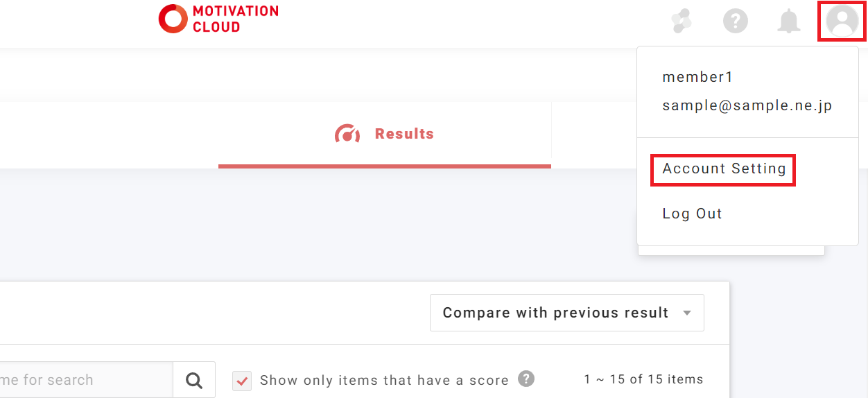
Task: Choose Log Out in the user menu
Action: click(692, 214)
